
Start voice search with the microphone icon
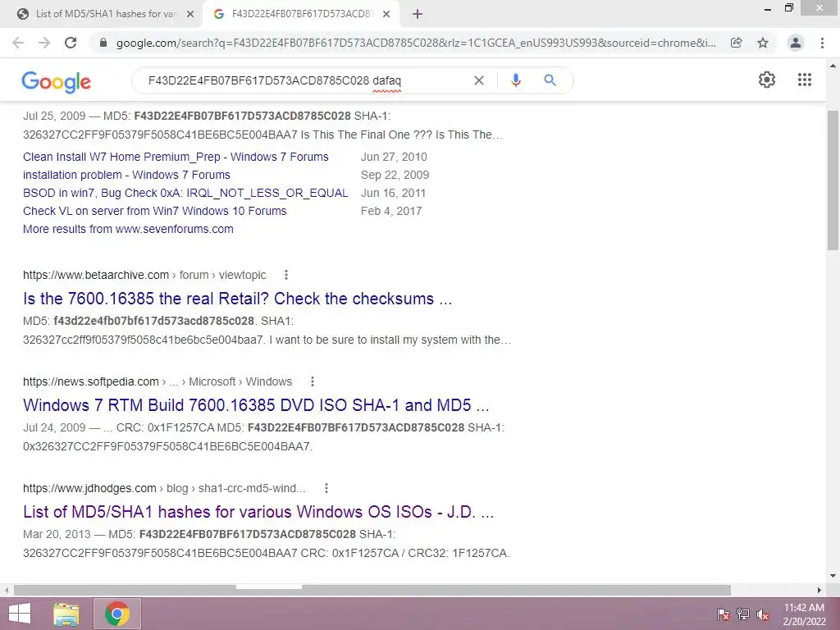tap(515, 80)
